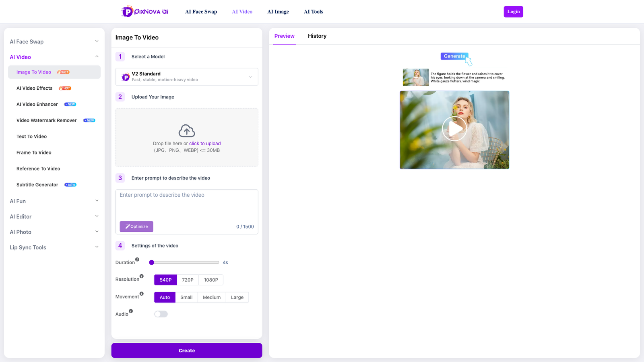
Task: Expand the AI Photo sidebar section
Action: (x=54, y=232)
